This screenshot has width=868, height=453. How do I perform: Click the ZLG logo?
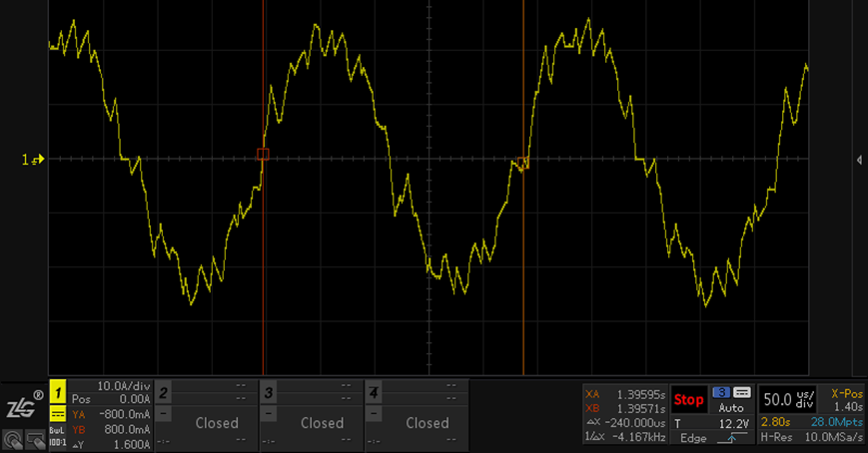(x=24, y=405)
